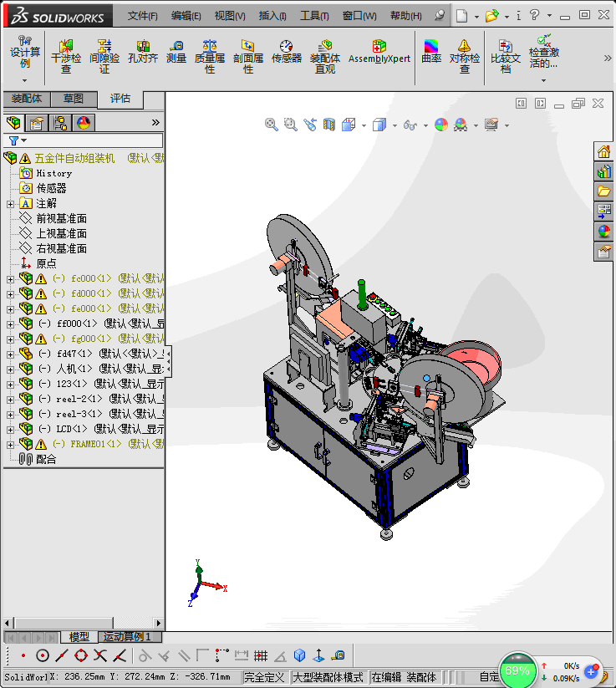616x688 pixels.
Task: Switch to ConfigurationManager tab icon
Action: pos(60,123)
